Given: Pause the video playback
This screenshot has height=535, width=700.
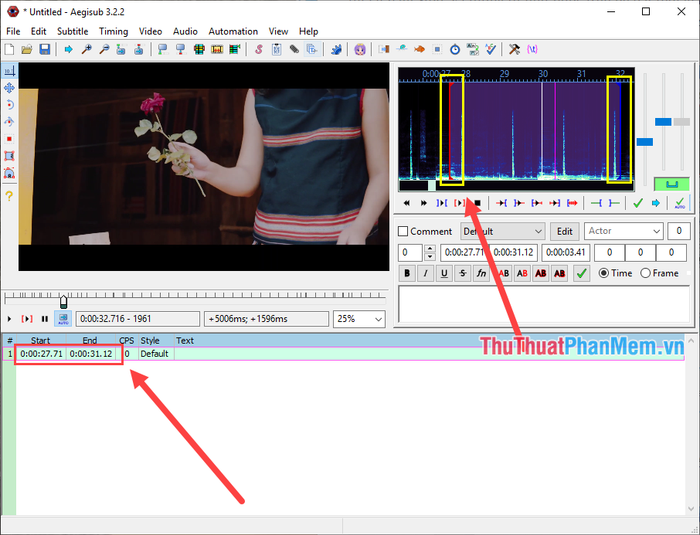Looking at the screenshot, I should pyautogui.click(x=45, y=319).
